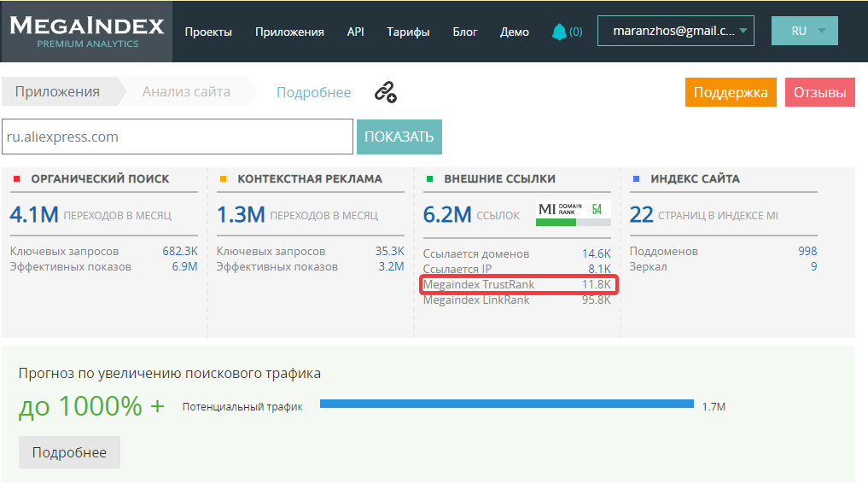Click the ОРГАНИЧЕСКИЙ ПОИСК heading
868x483 pixels.
point(100,178)
